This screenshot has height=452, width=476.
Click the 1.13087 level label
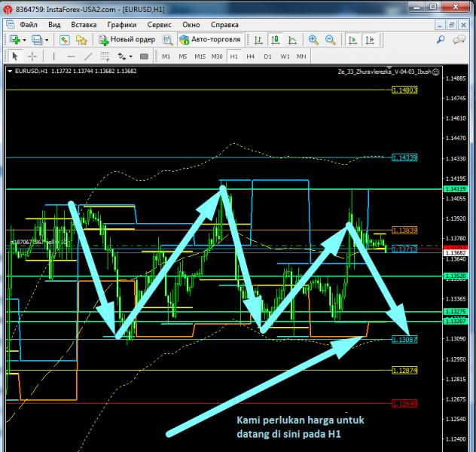pyautogui.click(x=404, y=340)
